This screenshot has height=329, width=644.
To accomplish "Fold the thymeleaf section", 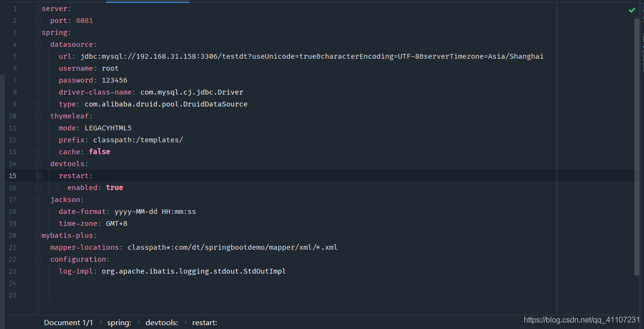I will point(38,116).
